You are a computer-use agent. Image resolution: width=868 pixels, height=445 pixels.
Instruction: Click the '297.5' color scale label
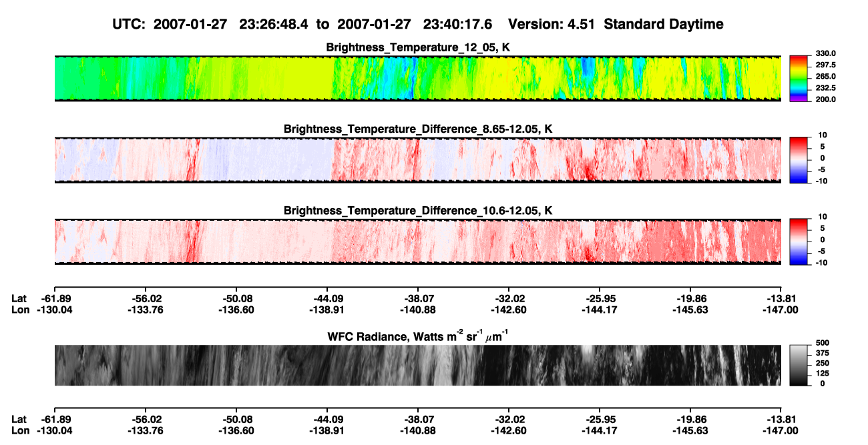(x=826, y=65)
